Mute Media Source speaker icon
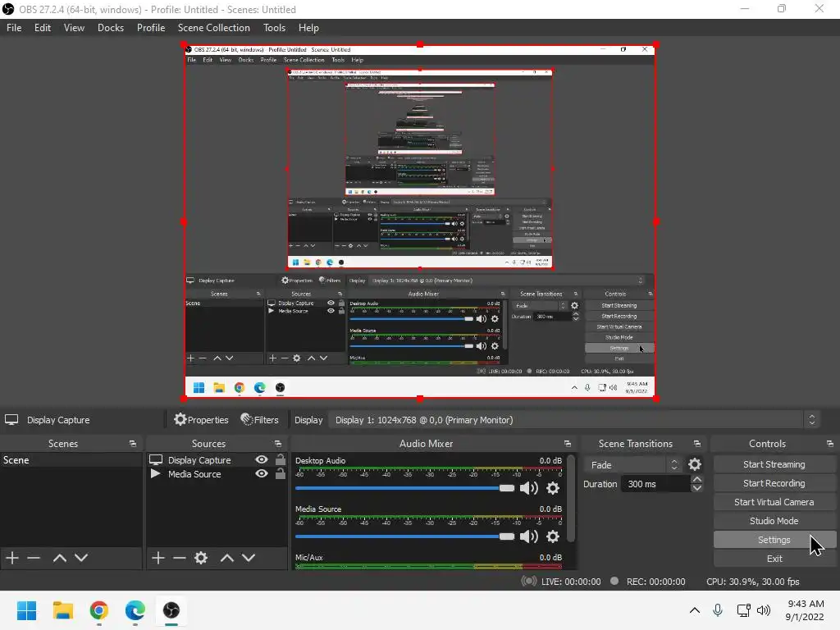Screen dimensions: 840x630 tap(529, 536)
